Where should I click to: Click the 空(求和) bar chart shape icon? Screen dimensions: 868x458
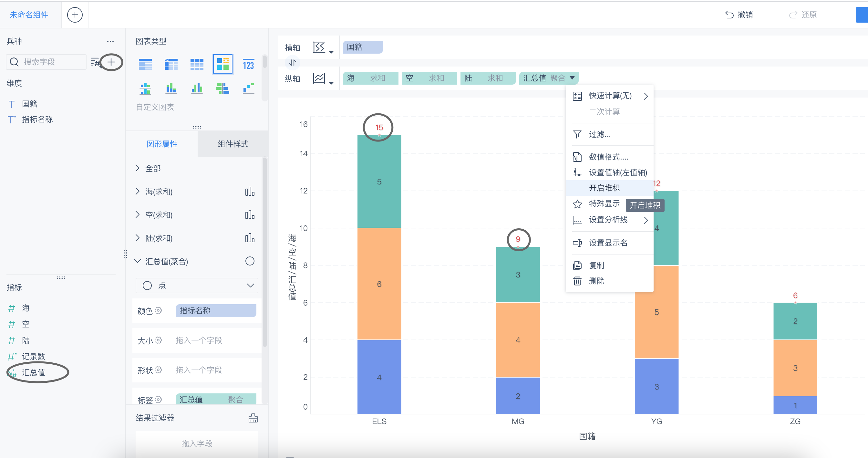(x=250, y=215)
